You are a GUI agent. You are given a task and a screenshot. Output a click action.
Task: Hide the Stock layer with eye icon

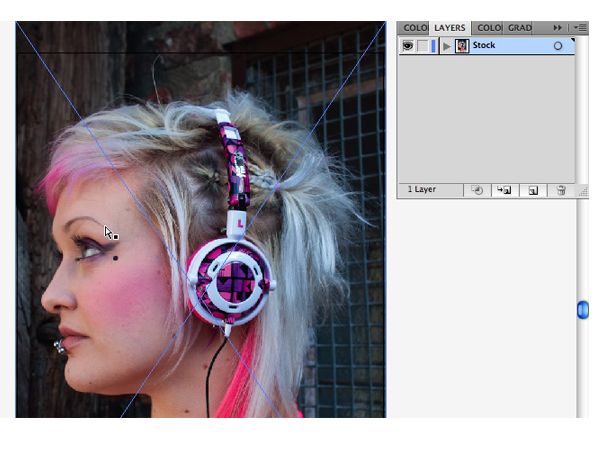tap(408, 46)
